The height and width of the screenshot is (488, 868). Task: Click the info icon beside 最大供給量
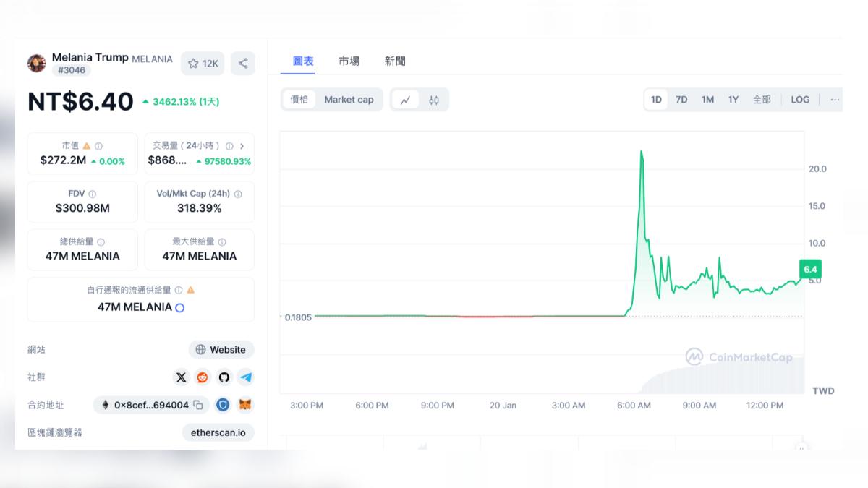click(222, 242)
